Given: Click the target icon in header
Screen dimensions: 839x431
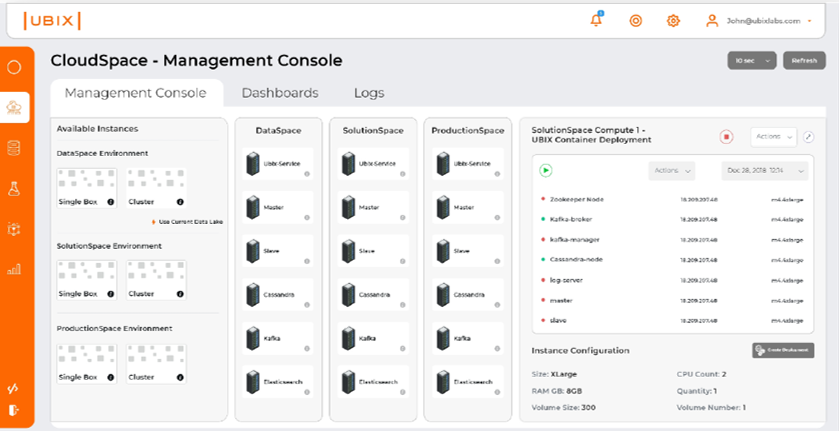Looking at the screenshot, I should point(635,21).
